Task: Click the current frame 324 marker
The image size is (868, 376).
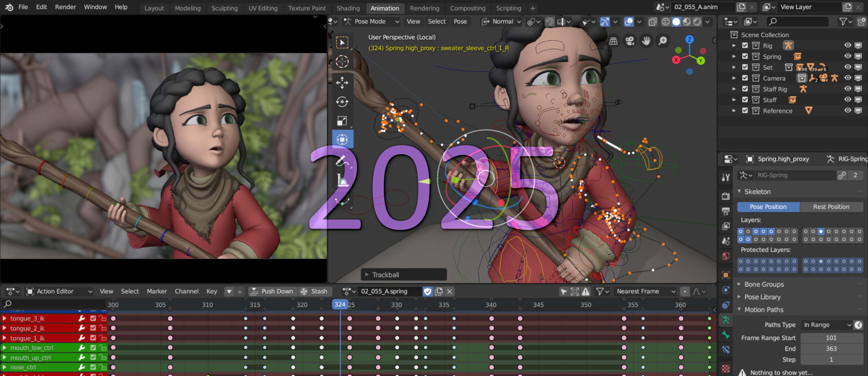Action: [340, 305]
